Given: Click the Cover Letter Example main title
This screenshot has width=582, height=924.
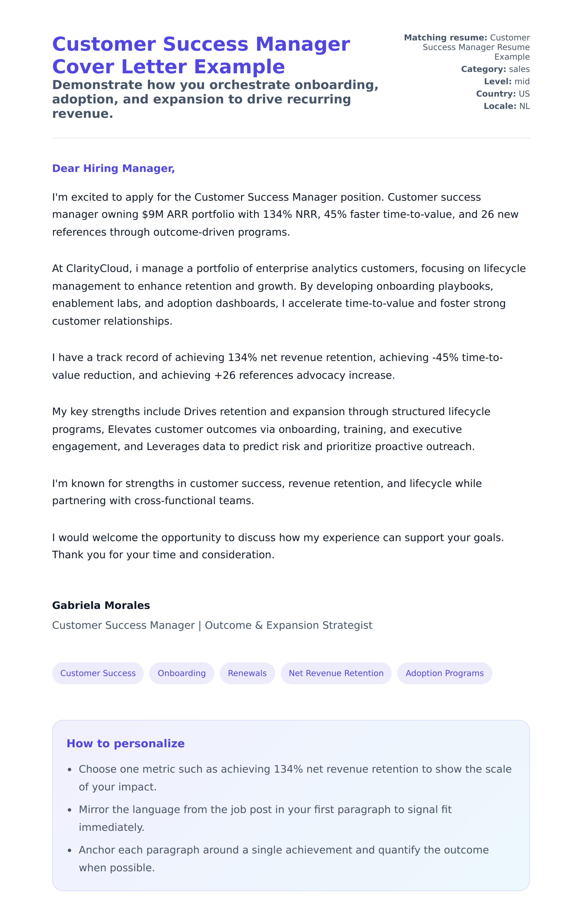Looking at the screenshot, I should click(x=201, y=55).
